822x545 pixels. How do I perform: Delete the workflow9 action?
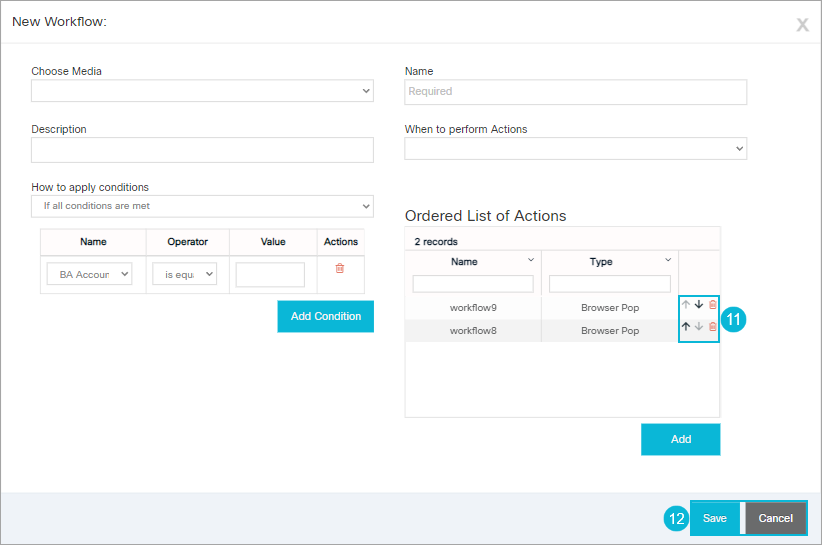coord(712,304)
